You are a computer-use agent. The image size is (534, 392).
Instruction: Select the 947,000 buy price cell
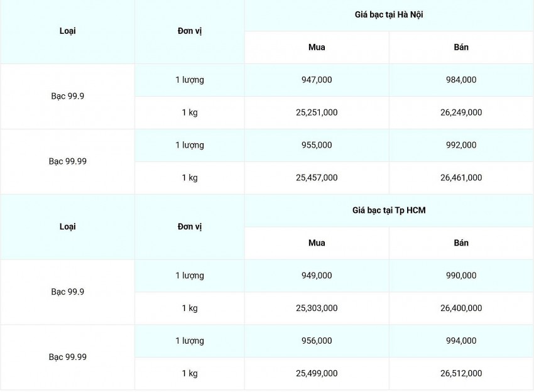(317, 80)
